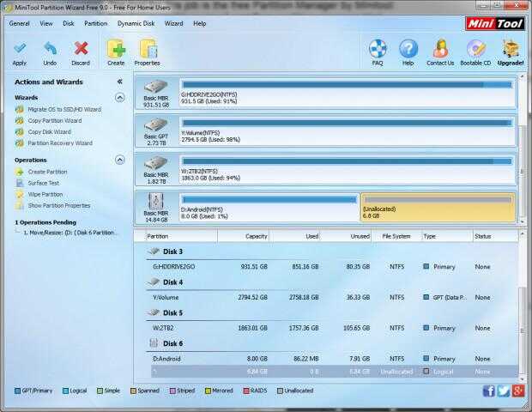Open the Properties toolbar icon
This screenshot has width=532, height=412.
(148, 49)
